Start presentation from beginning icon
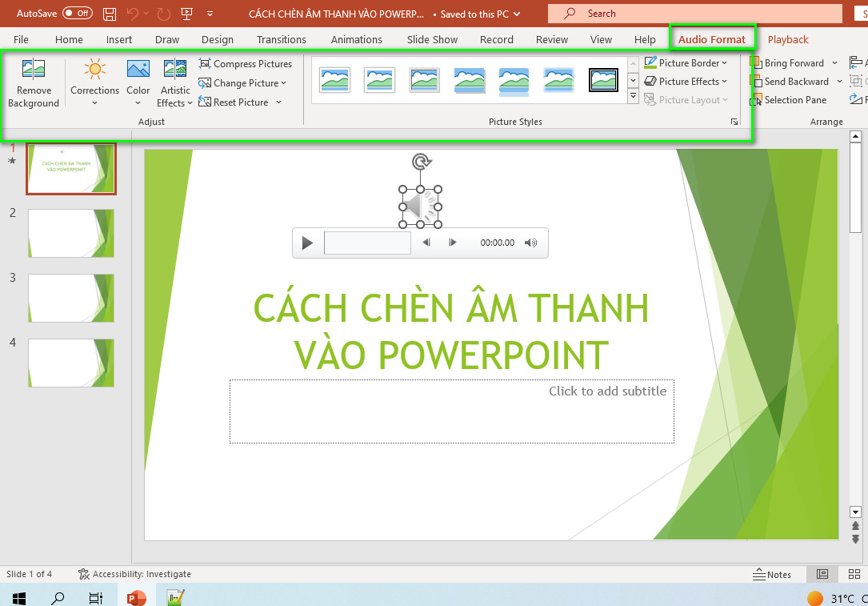Viewport: 868px width, 606px height. (x=187, y=14)
